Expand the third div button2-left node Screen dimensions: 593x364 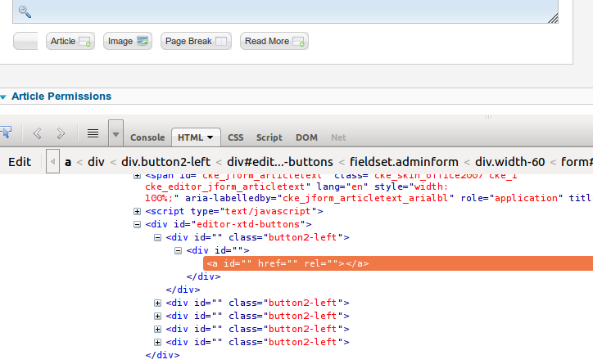tap(158, 316)
